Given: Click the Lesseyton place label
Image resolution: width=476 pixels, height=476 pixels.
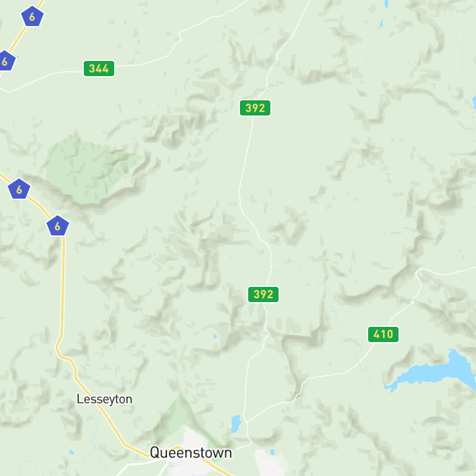Looking at the screenshot, I should pyautogui.click(x=105, y=399).
